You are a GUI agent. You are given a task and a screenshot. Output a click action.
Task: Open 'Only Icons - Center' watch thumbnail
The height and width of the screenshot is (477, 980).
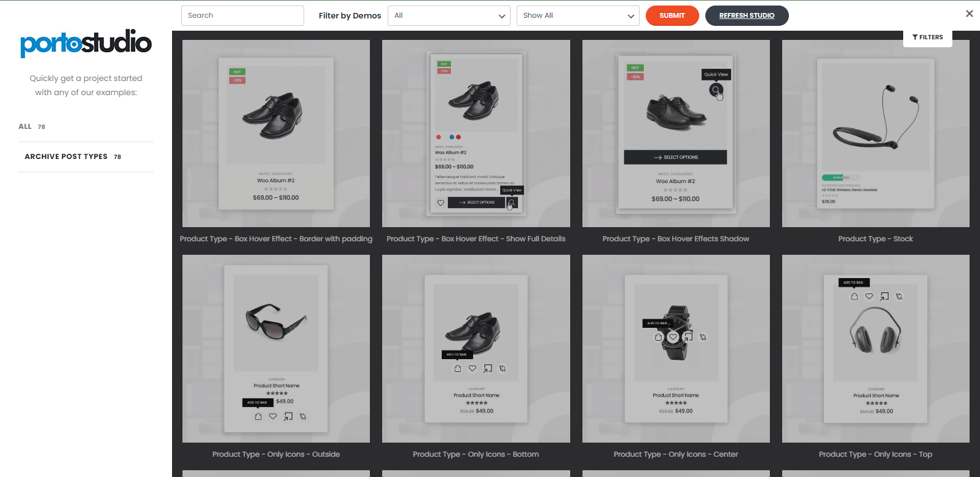(x=676, y=349)
